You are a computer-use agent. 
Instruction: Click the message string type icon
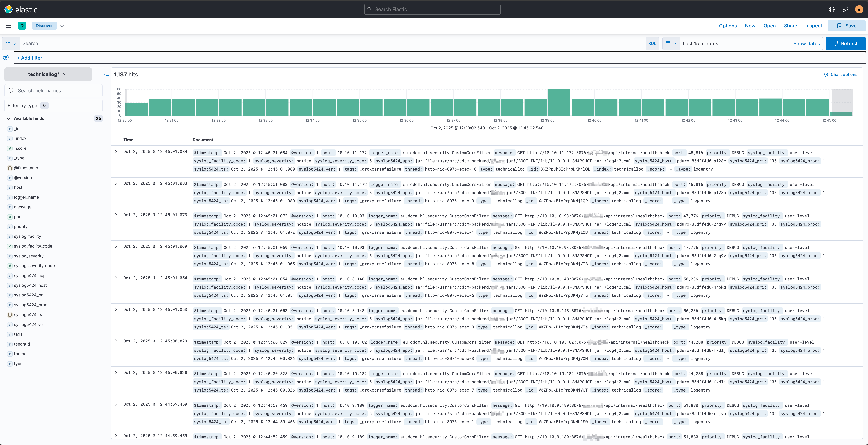[x=10, y=207]
